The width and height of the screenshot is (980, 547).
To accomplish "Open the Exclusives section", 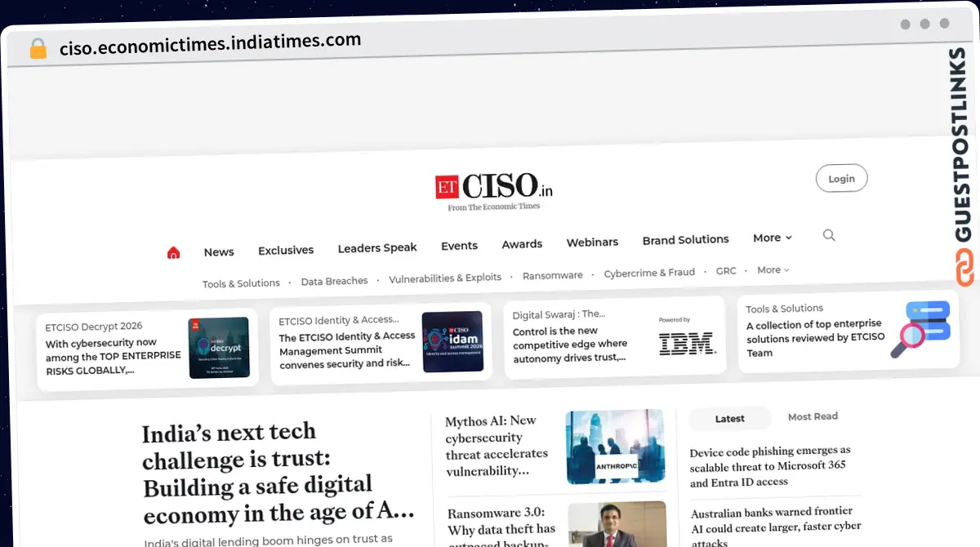I will [x=286, y=251].
